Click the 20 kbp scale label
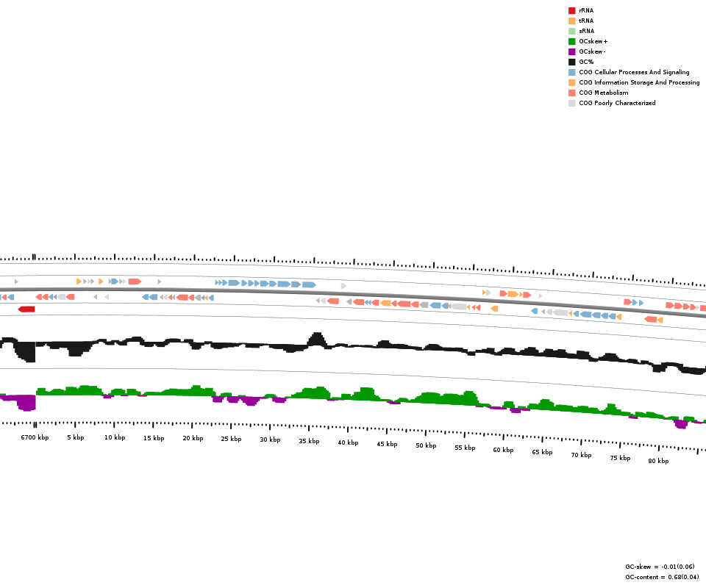The image size is (706, 588). (x=193, y=438)
